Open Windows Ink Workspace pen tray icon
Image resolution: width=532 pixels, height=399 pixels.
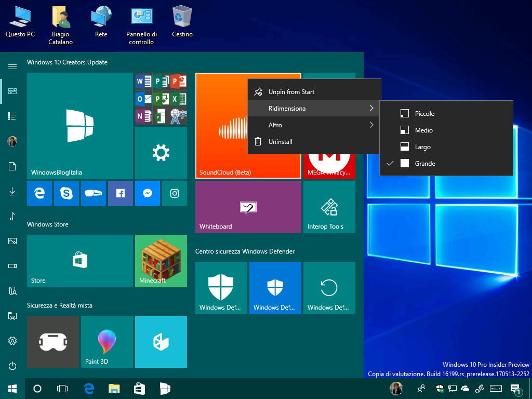[480, 389]
